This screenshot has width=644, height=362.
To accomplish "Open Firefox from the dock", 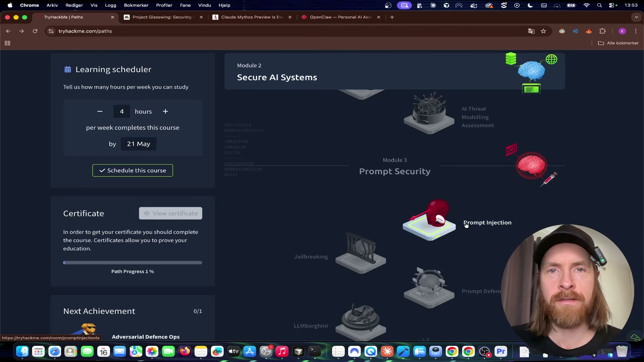I will (x=185, y=352).
